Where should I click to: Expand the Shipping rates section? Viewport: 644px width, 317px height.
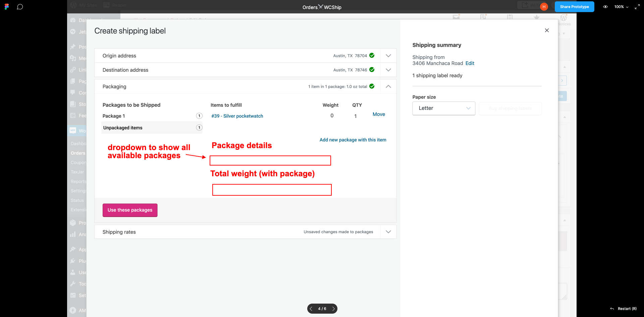(x=388, y=232)
